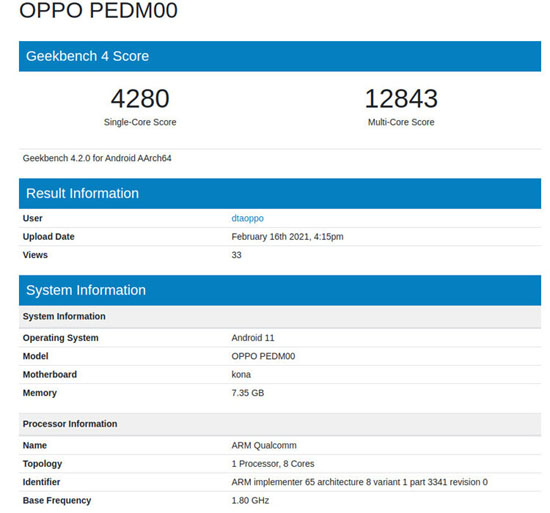Select the Base Frequency value 1.80 GHz
Image resolution: width=550 pixels, height=513 pixels.
(x=250, y=500)
